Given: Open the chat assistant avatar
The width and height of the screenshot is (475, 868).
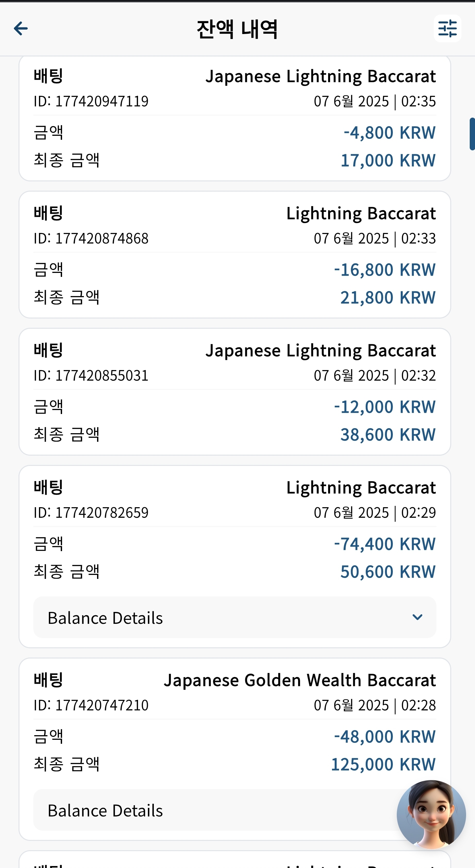Looking at the screenshot, I should click(x=431, y=814).
